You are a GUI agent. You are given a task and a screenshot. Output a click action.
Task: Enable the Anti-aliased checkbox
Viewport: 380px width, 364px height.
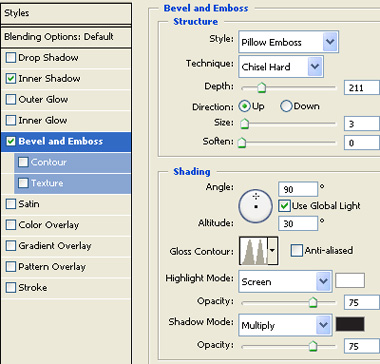(297, 250)
